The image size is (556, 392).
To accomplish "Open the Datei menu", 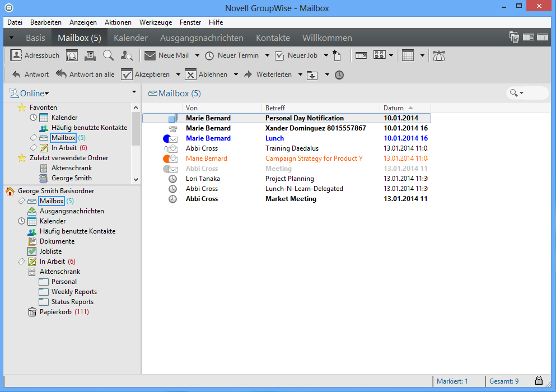I will coord(15,22).
